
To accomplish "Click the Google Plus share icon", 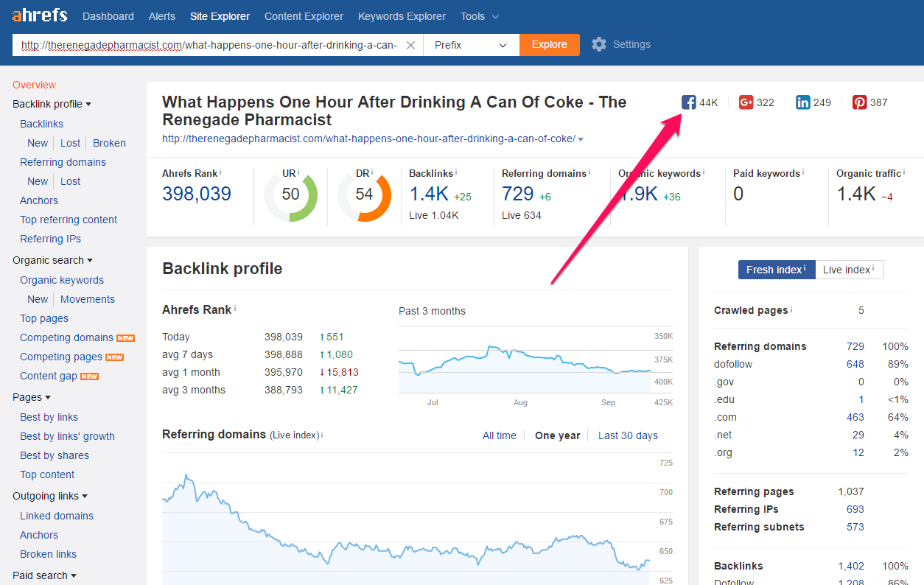I will pos(746,102).
